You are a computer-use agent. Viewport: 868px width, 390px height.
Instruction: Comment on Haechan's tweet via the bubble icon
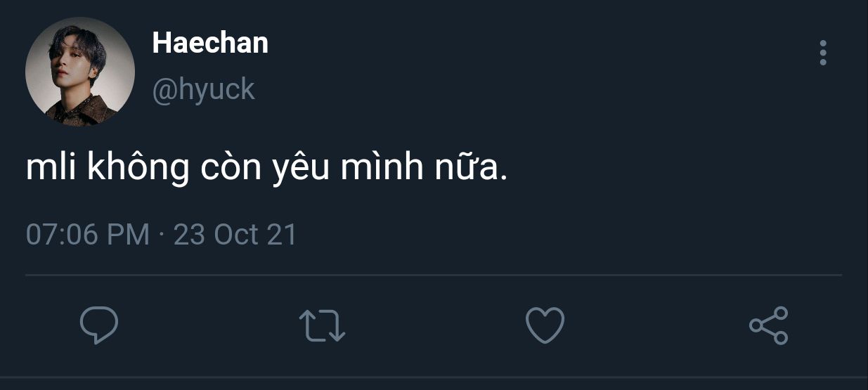point(98,325)
